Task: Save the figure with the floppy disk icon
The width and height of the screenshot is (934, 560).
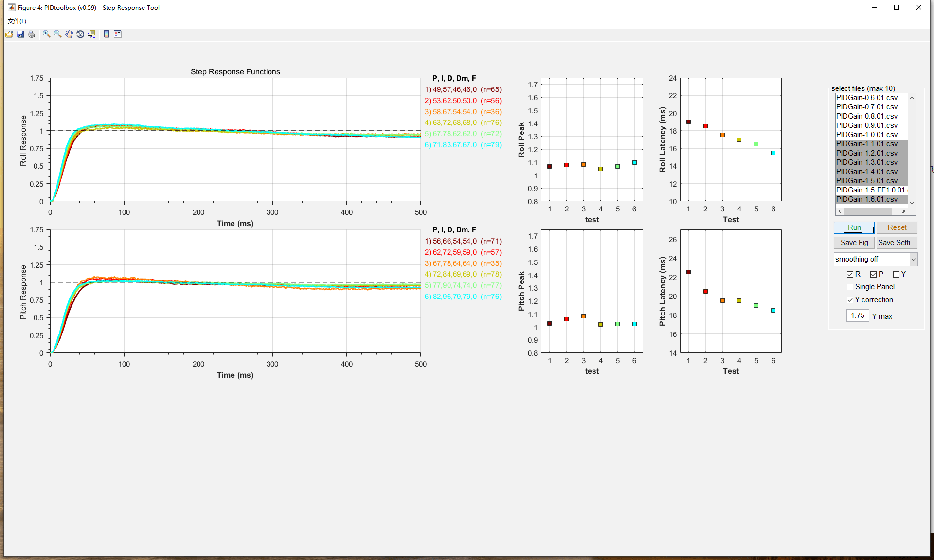Action: 20,34
